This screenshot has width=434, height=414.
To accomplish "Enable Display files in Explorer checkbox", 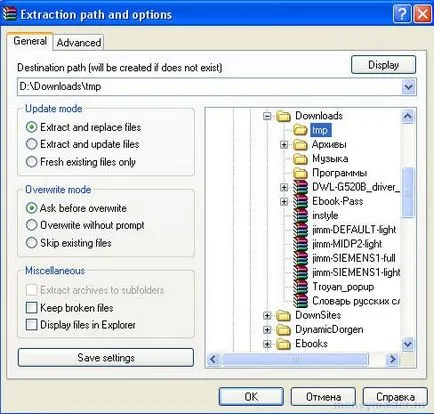I will [x=31, y=325].
